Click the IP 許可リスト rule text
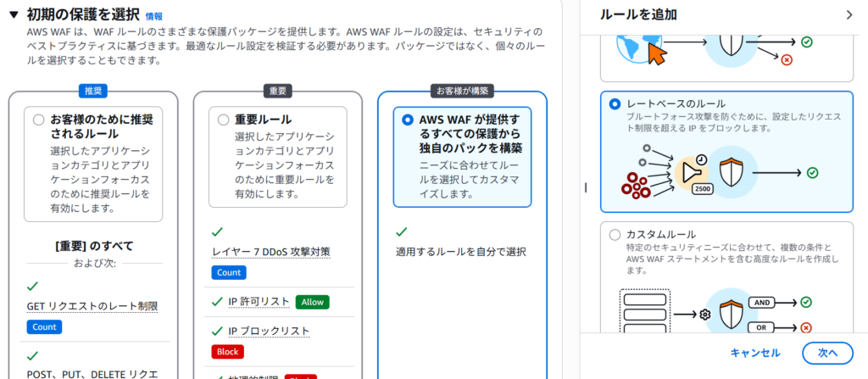Viewport: 868px width, 379px height. tap(259, 302)
